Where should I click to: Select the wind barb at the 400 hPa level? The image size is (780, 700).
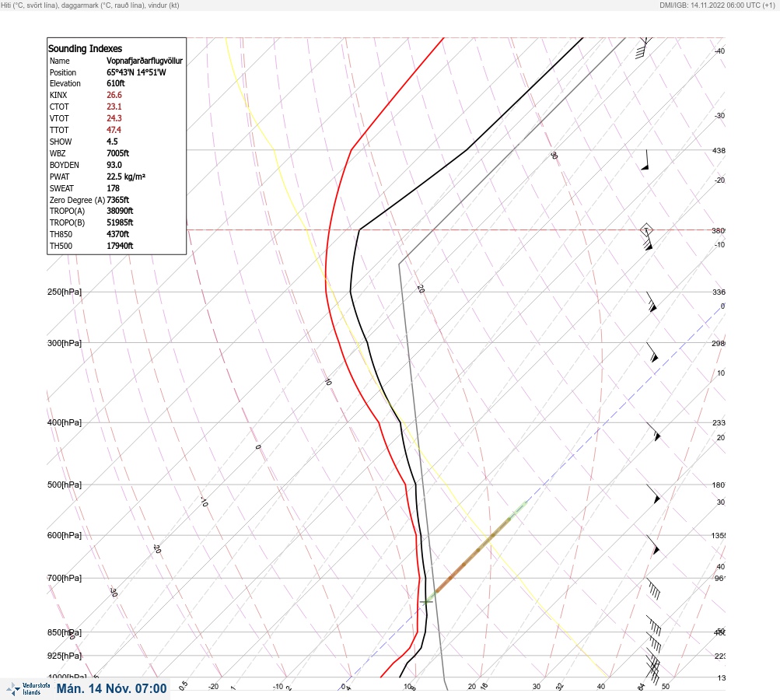click(653, 432)
